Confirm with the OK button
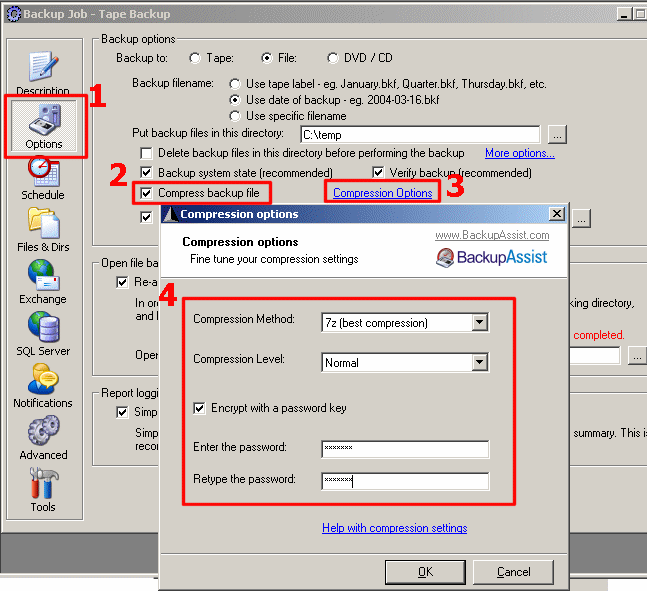 [425, 572]
